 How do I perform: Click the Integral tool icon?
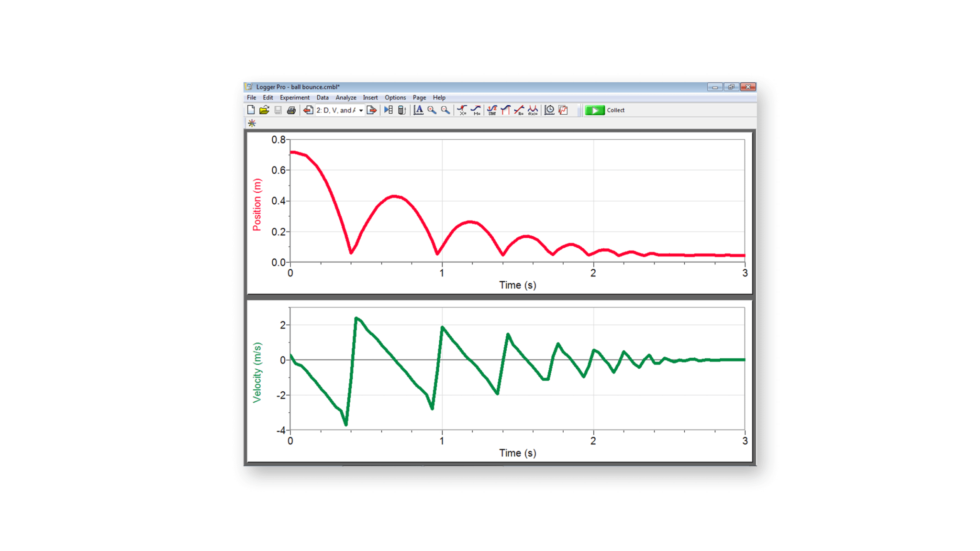pyautogui.click(x=505, y=111)
